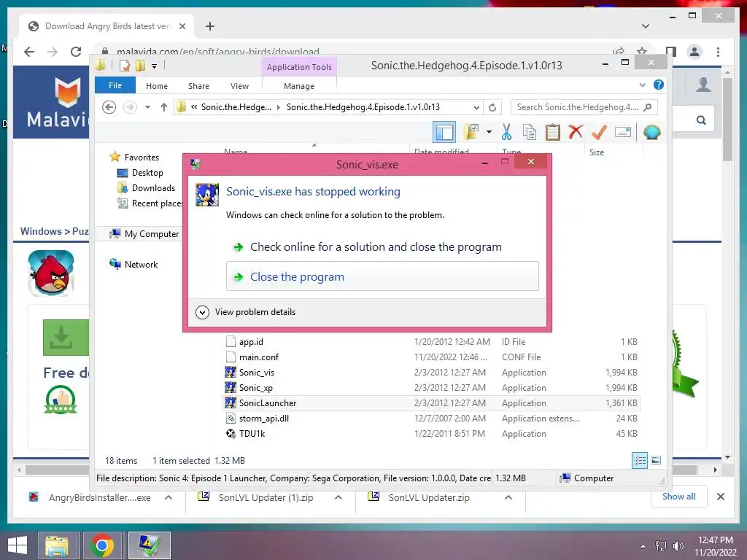Expand View problem details chevron
Viewport: 747px width, 560px height.
202,312
